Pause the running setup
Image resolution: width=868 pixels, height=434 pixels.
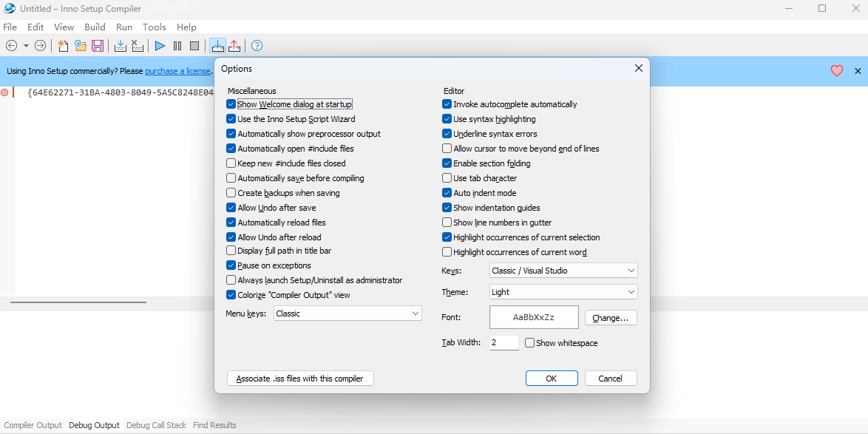tap(177, 45)
